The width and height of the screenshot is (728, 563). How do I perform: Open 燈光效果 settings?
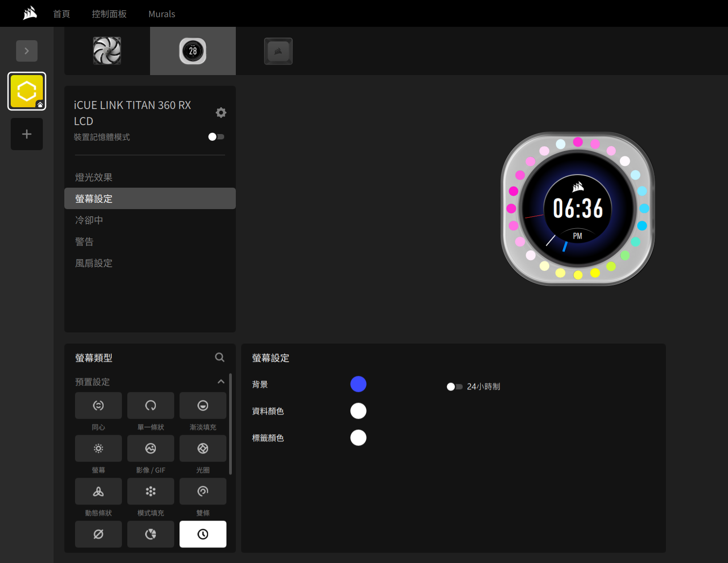(94, 177)
